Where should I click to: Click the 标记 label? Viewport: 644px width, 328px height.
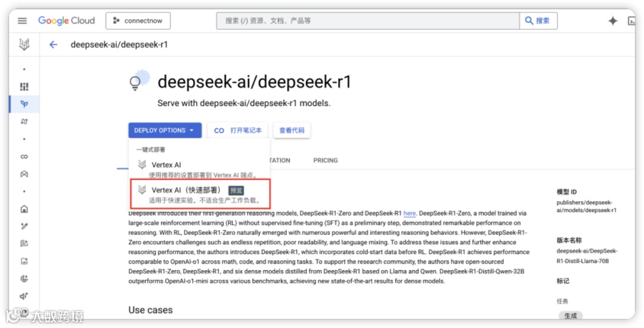pyautogui.click(x=563, y=281)
